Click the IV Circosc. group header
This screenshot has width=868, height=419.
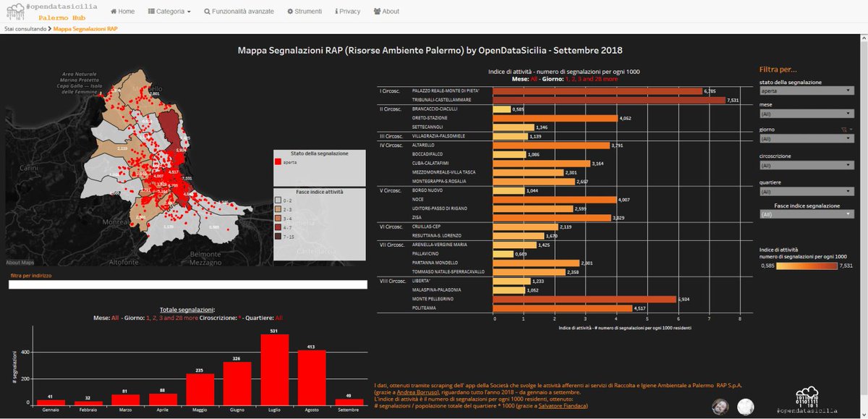click(x=392, y=145)
